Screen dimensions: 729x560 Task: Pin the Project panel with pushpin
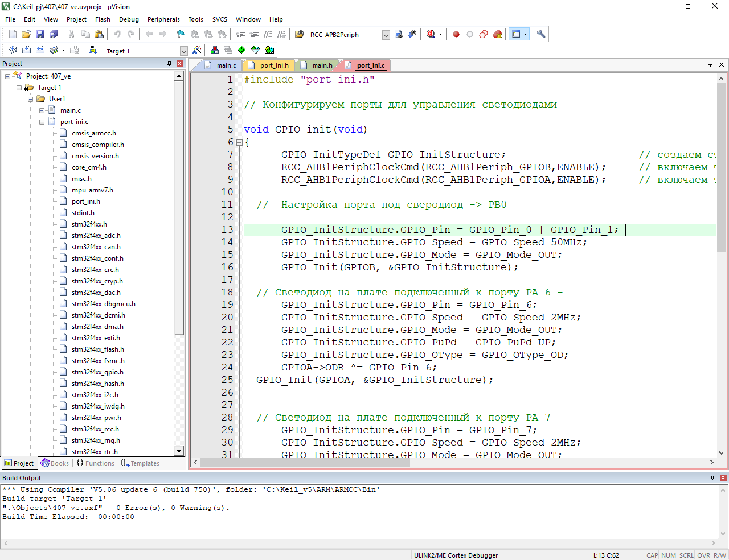169,64
